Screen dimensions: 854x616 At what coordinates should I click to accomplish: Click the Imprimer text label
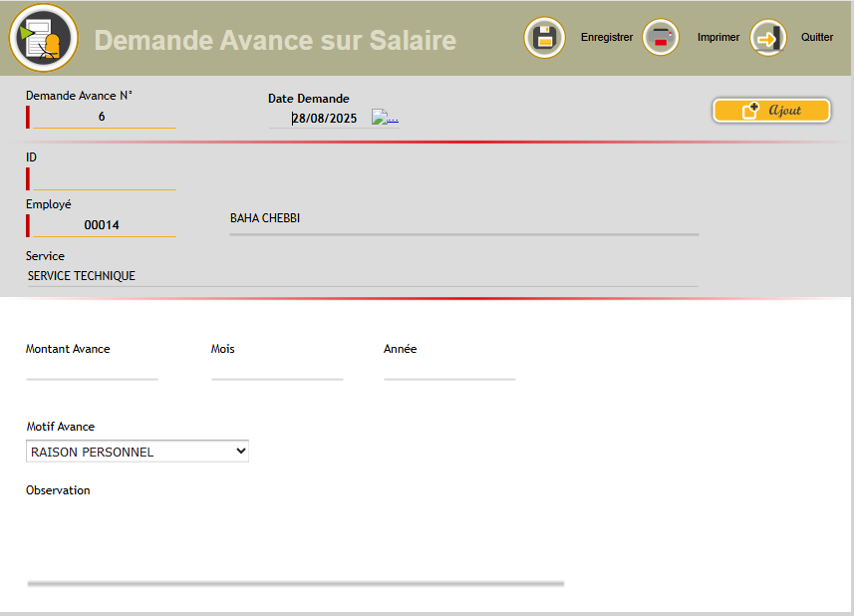(x=717, y=37)
